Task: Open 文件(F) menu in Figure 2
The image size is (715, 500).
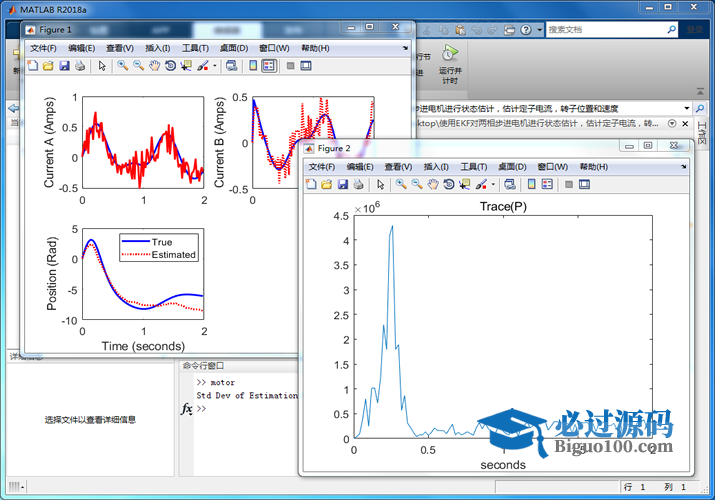Action: (x=321, y=167)
